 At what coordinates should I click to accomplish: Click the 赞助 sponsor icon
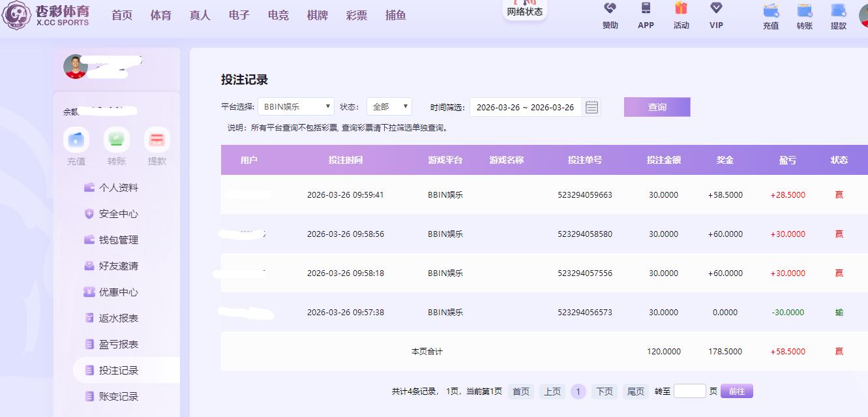coord(610,8)
